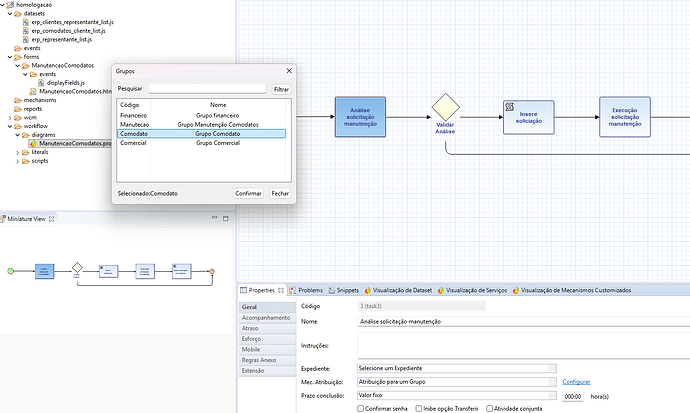Click the Pesquisar search field
Viewport: 690px width, 413px height.
coord(207,89)
